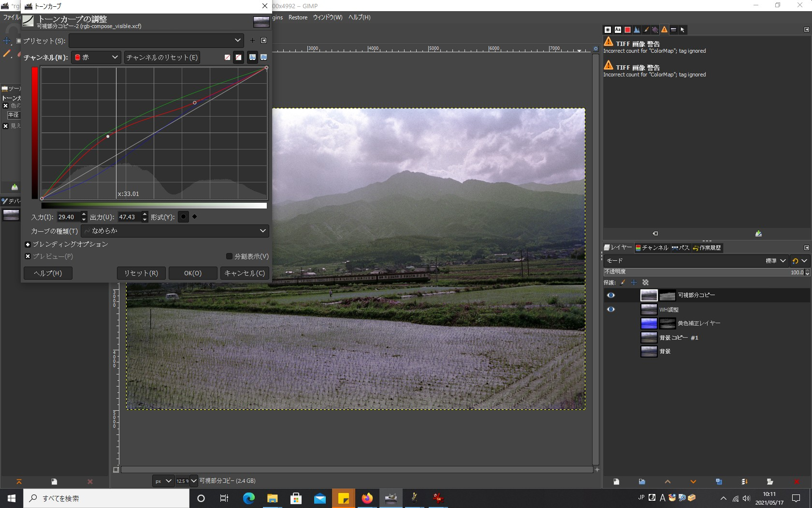Lower the selected layer one step
This screenshot has height=508, width=812.
click(x=693, y=482)
